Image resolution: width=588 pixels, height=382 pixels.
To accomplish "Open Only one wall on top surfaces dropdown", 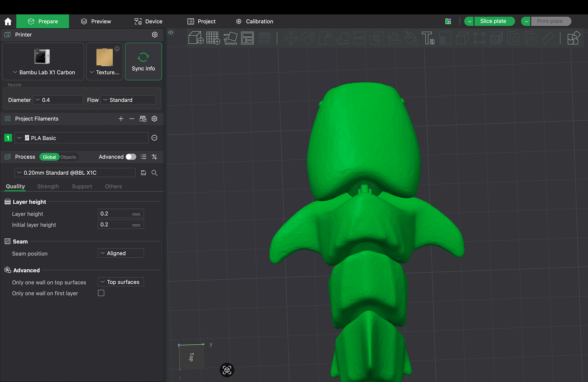I will (121, 282).
